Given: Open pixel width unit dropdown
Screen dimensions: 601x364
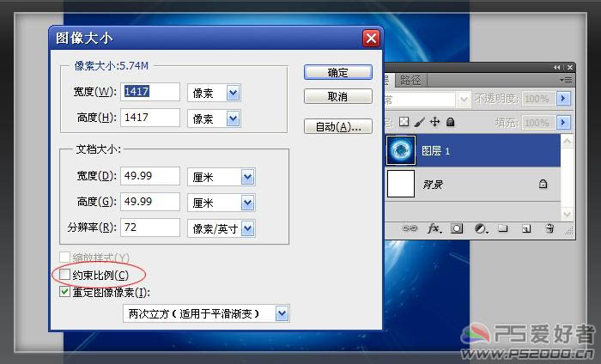Looking at the screenshot, I should (x=232, y=92).
